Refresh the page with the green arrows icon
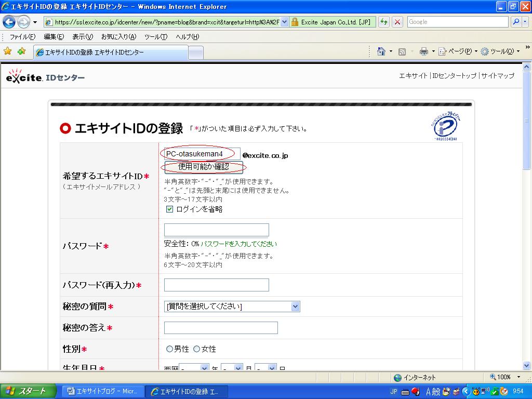Viewport: 532px width, 399px height. point(384,22)
